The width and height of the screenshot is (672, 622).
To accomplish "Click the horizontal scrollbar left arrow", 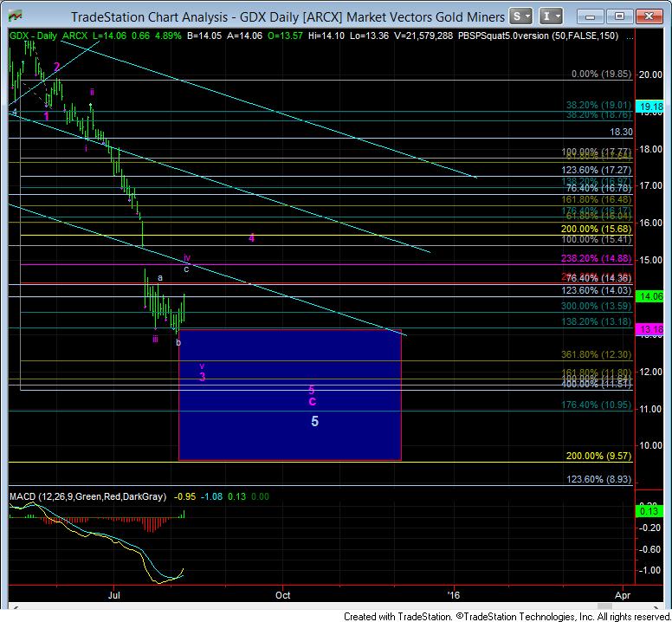I will (15, 606).
